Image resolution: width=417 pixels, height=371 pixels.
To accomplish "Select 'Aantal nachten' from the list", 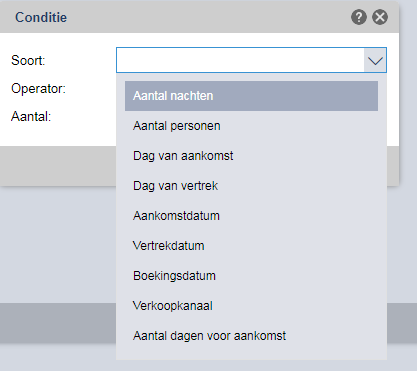I will 251,96.
